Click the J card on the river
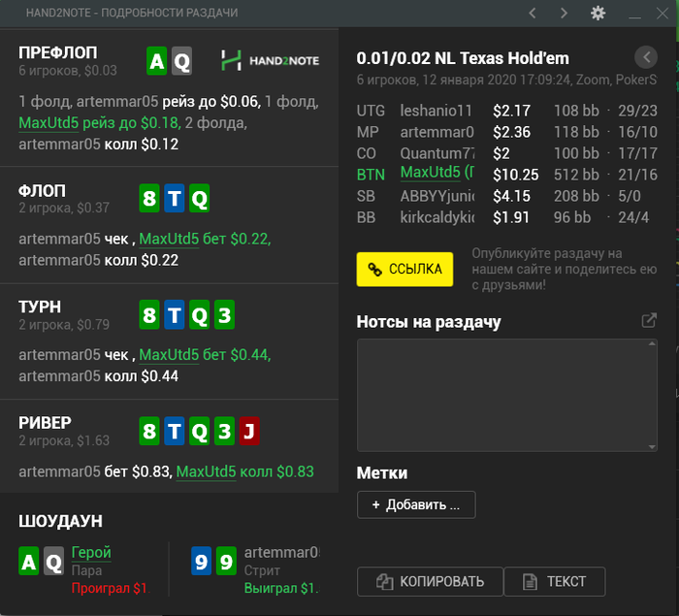The height and width of the screenshot is (616, 679). (249, 431)
